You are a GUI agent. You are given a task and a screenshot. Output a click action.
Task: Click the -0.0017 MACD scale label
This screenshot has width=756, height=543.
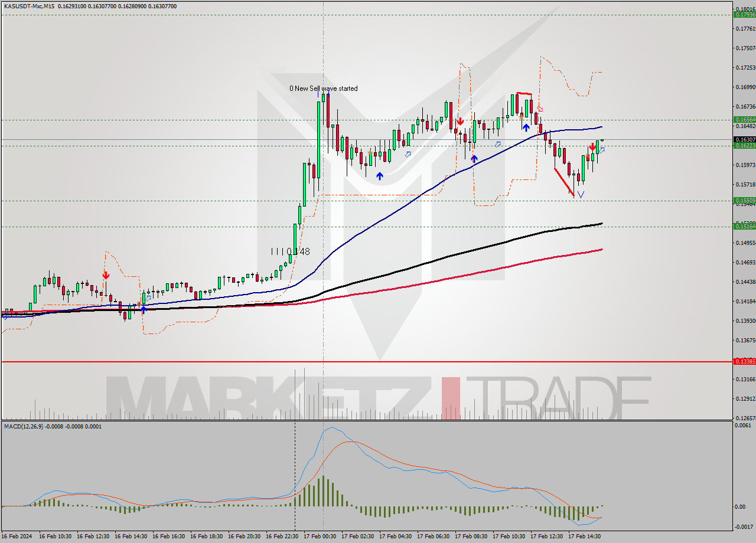(x=745, y=527)
